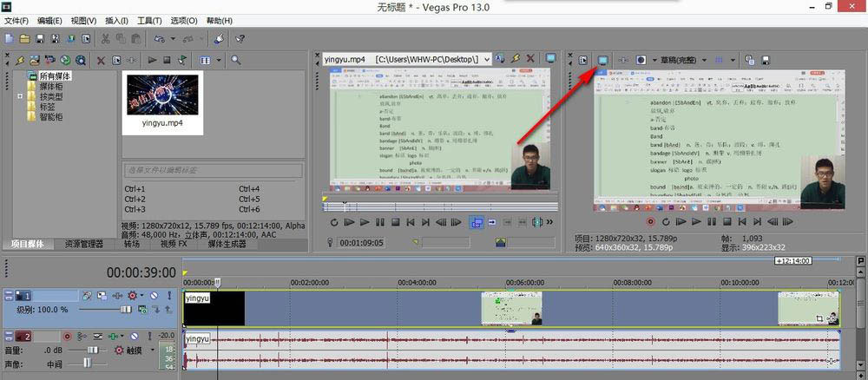The image size is (868, 380).
Task: Mute video track 1
Action: click(x=153, y=296)
